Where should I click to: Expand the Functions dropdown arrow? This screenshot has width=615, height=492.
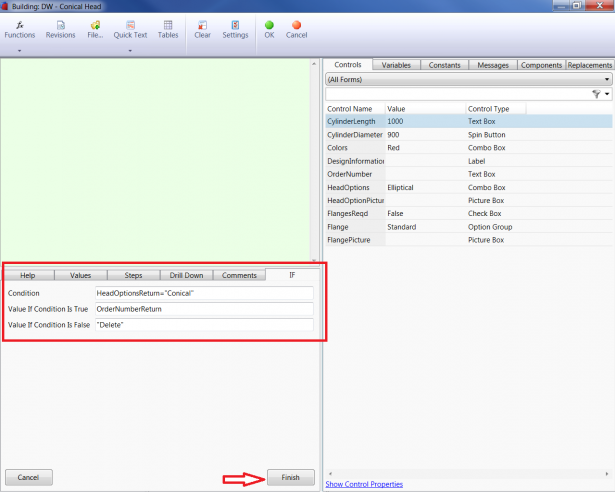[x=19, y=49]
